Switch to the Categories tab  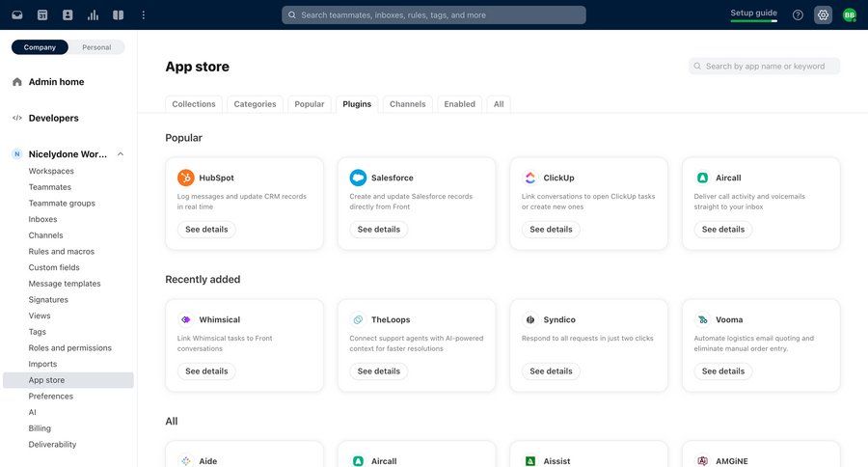(x=255, y=104)
